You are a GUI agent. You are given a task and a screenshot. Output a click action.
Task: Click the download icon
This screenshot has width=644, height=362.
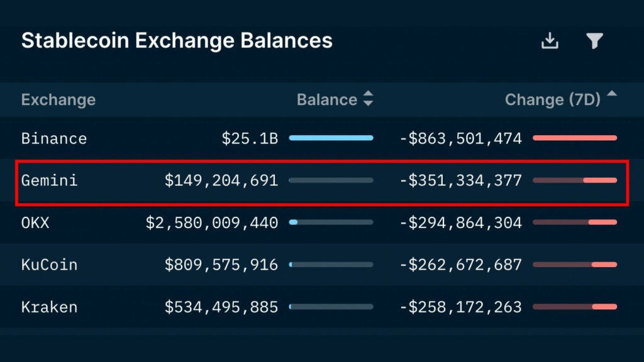(550, 41)
